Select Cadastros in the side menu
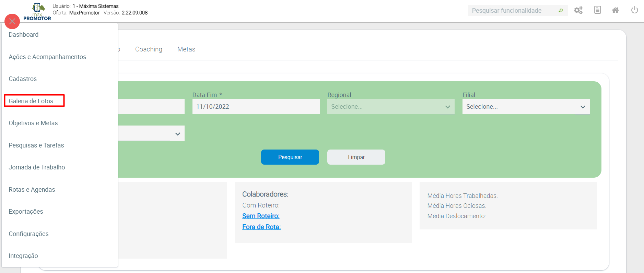The height and width of the screenshot is (273, 644). point(23,79)
